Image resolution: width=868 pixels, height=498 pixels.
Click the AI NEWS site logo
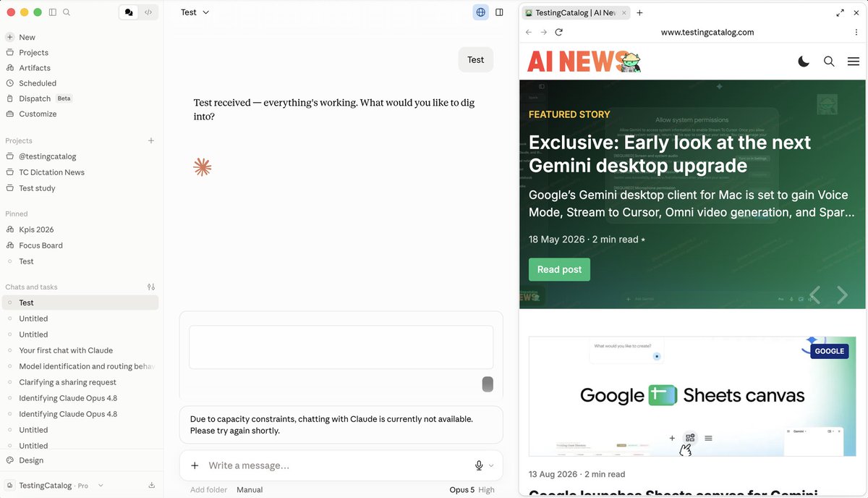coord(584,62)
